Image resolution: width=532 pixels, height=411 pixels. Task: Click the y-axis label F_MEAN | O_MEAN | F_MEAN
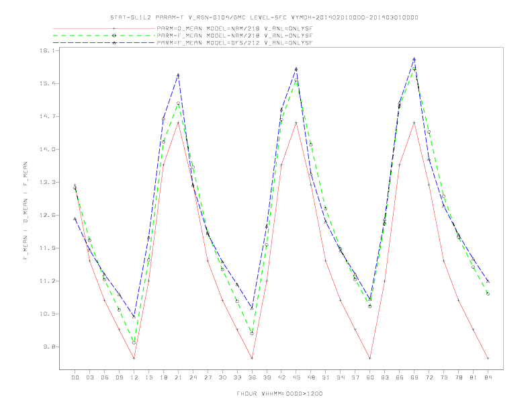[x=26, y=211]
